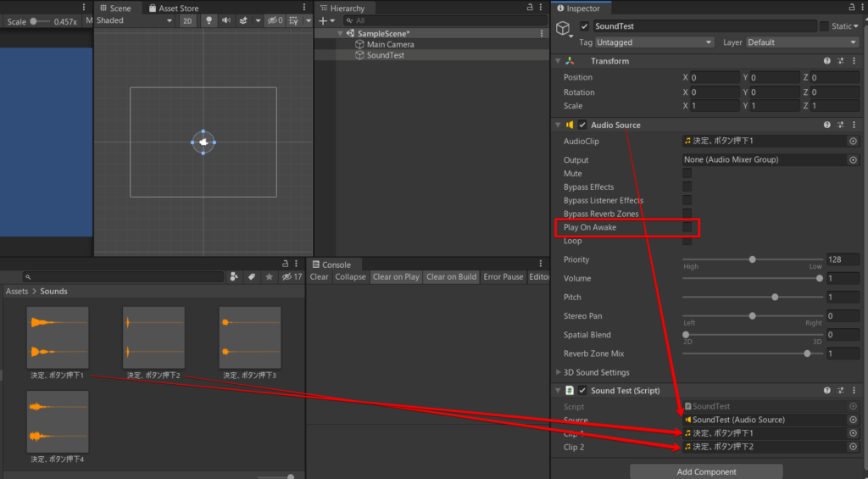Toggle Clear on Play in Console

pos(396,277)
